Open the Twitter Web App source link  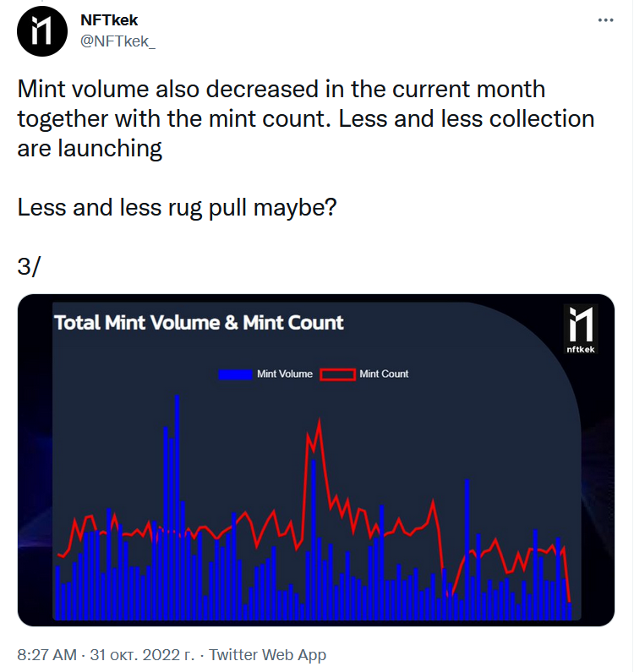pyautogui.click(x=267, y=654)
